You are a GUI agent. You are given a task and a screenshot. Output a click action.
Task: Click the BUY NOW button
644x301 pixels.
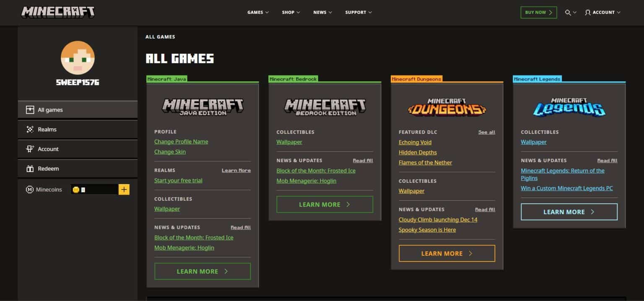(538, 12)
